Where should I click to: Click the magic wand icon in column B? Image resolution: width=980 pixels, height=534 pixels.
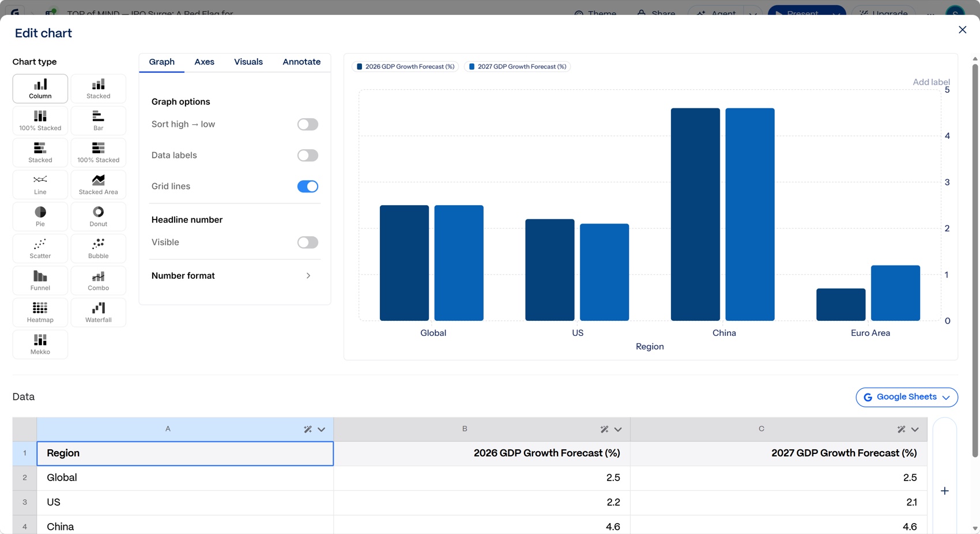[604, 429]
